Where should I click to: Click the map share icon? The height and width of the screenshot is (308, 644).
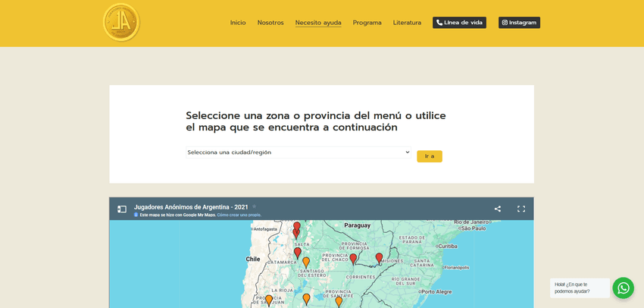[497, 209]
